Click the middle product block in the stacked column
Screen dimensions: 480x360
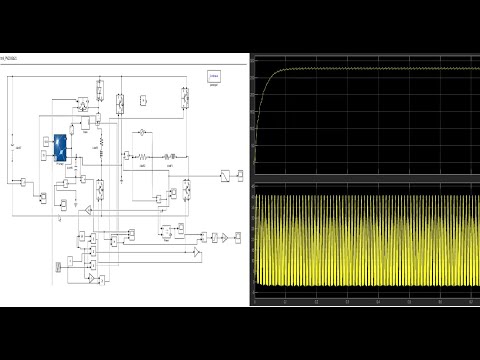click(x=94, y=252)
